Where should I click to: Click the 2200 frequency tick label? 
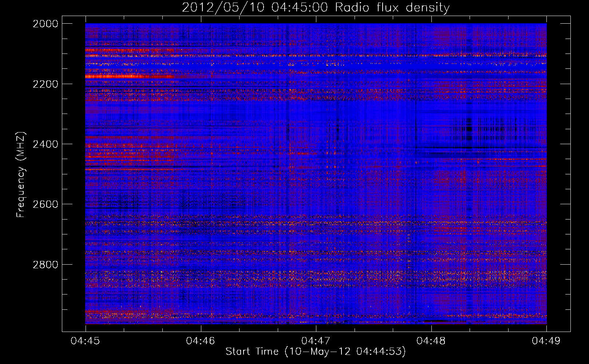point(46,84)
